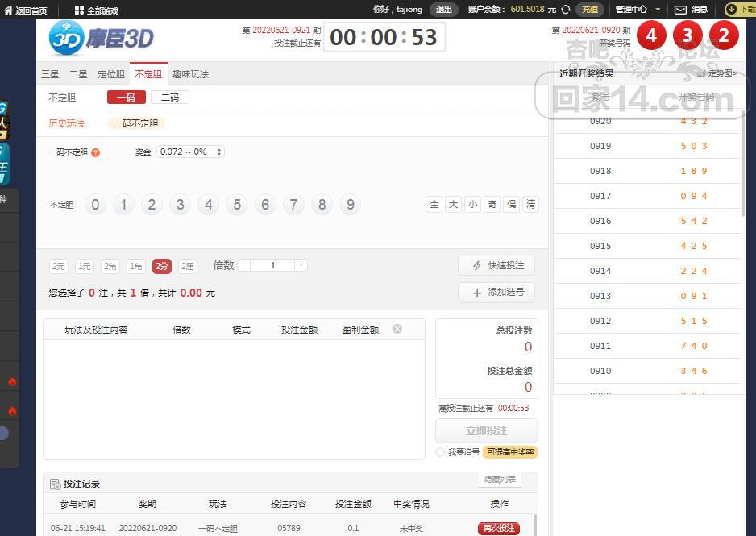Open 全部游戏 grid icon

tap(79, 10)
